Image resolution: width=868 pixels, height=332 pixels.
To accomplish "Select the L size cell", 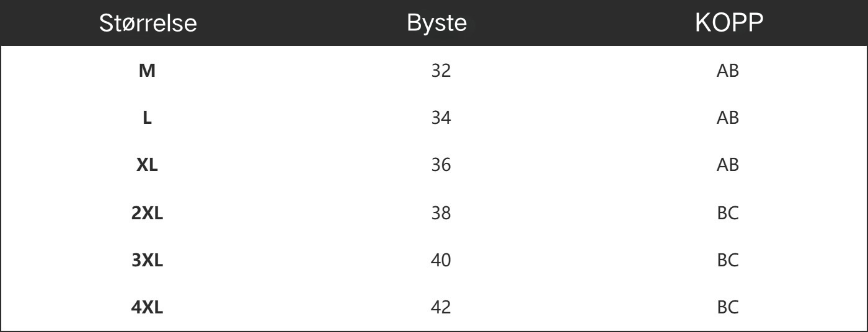I will [147, 118].
